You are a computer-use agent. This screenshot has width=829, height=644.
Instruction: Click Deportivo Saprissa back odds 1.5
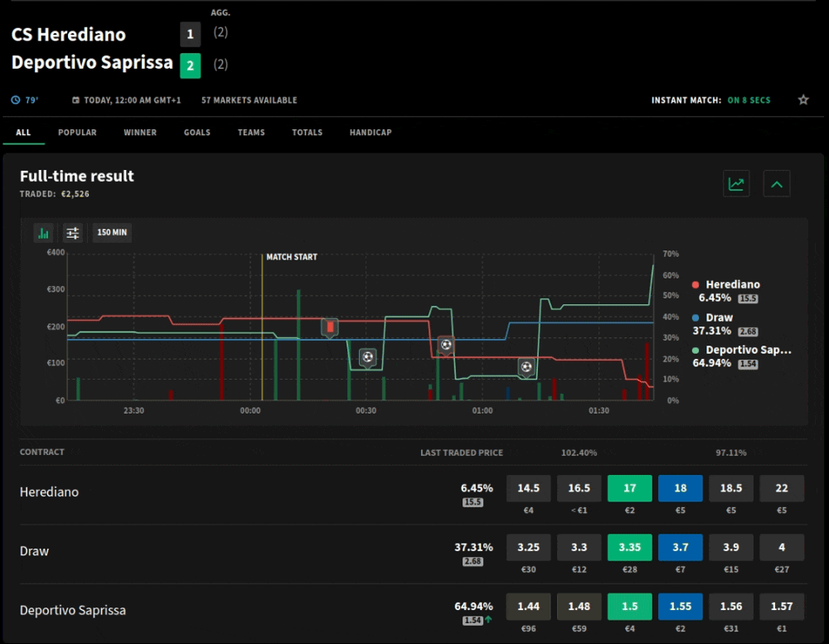(x=630, y=606)
